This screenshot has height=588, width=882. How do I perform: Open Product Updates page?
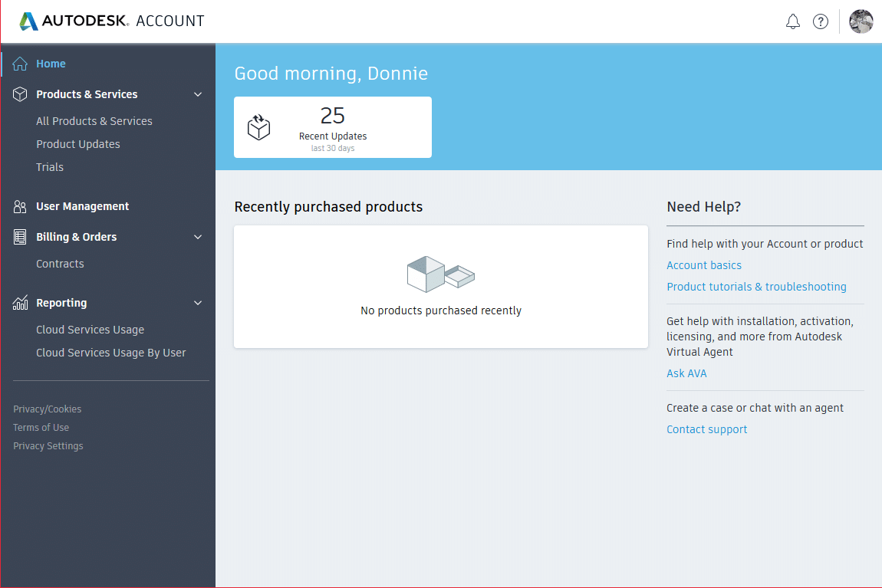click(x=77, y=144)
